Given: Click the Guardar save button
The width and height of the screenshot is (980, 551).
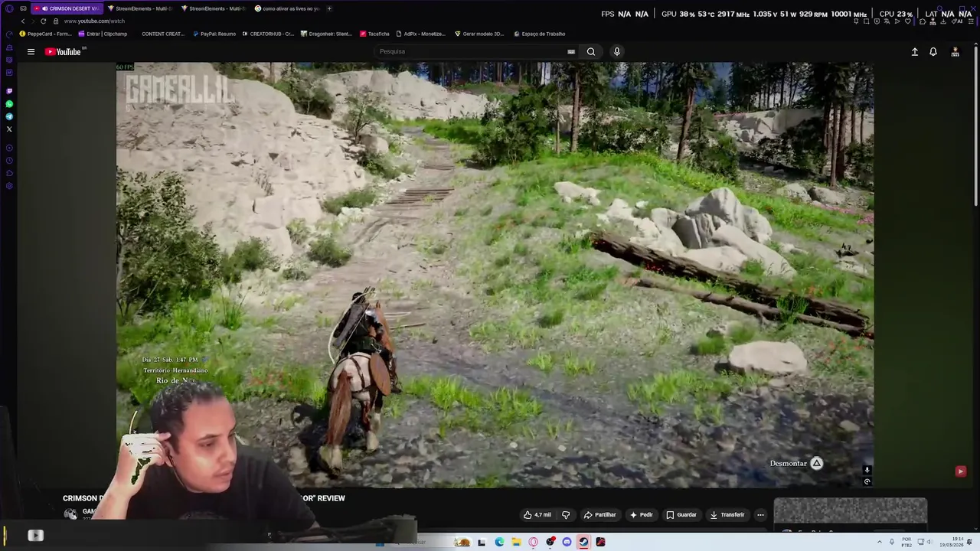Looking at the screenshot, I should 681,515.
